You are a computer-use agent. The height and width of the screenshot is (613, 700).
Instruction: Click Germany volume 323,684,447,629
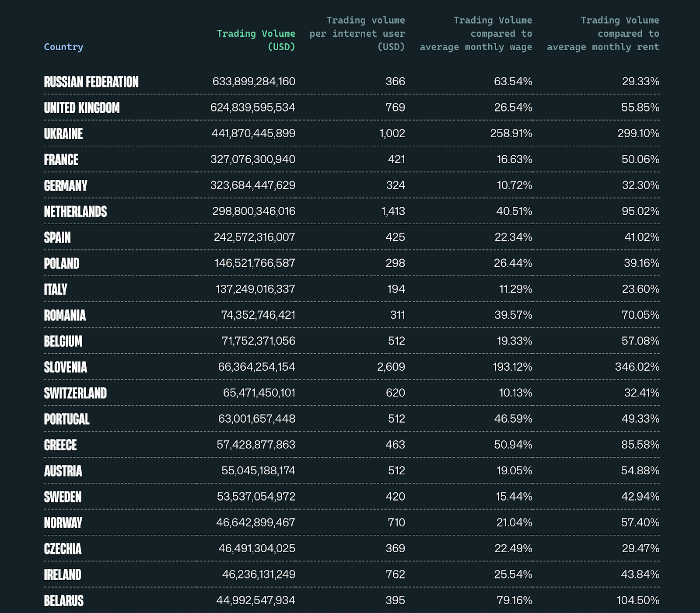point(253,185)
